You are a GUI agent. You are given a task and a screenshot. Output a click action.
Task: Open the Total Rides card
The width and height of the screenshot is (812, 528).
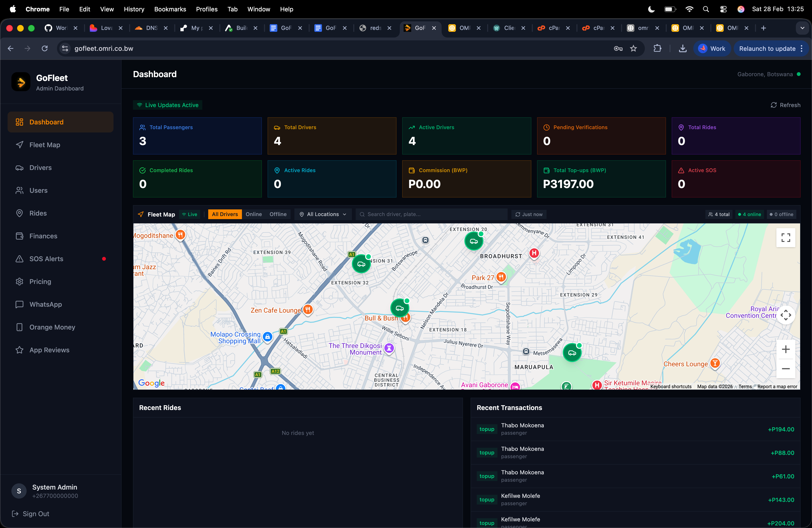736,136
